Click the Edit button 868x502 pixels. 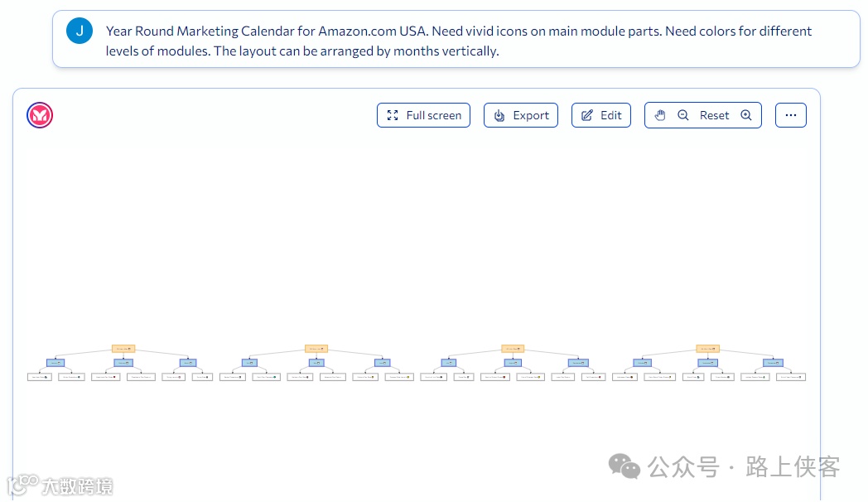pyautogui.click(x=601, y=115)
